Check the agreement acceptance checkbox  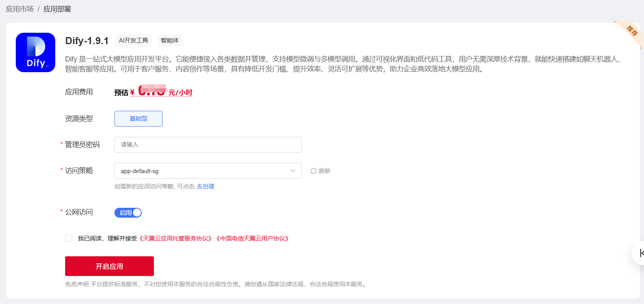pos(69,239)
